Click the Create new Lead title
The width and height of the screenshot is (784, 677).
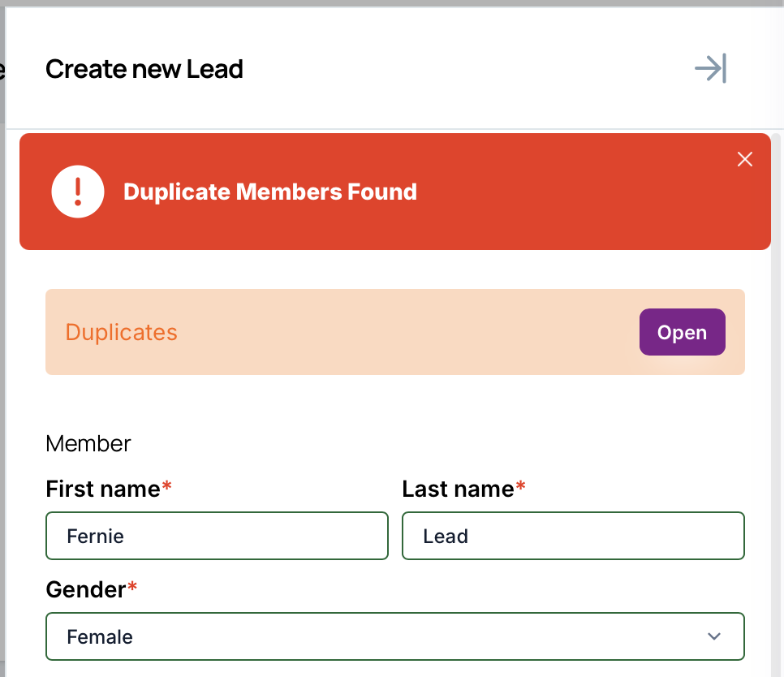point(144,69)
